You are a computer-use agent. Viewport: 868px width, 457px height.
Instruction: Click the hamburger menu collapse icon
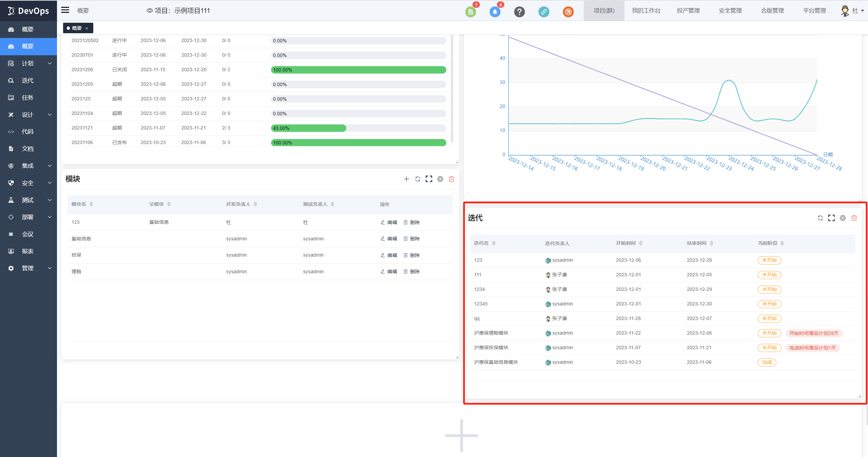pyautogui.click(x=65, y=10)
